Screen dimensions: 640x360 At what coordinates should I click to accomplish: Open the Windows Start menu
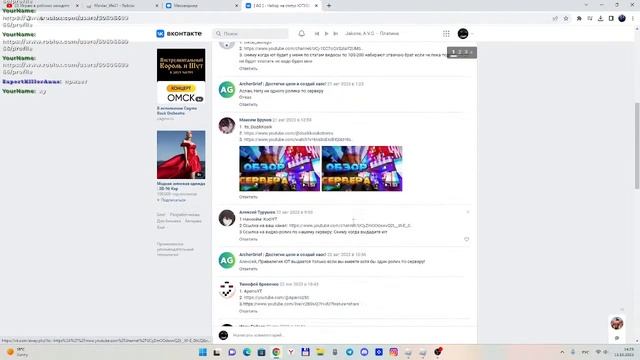pos(202,352)
